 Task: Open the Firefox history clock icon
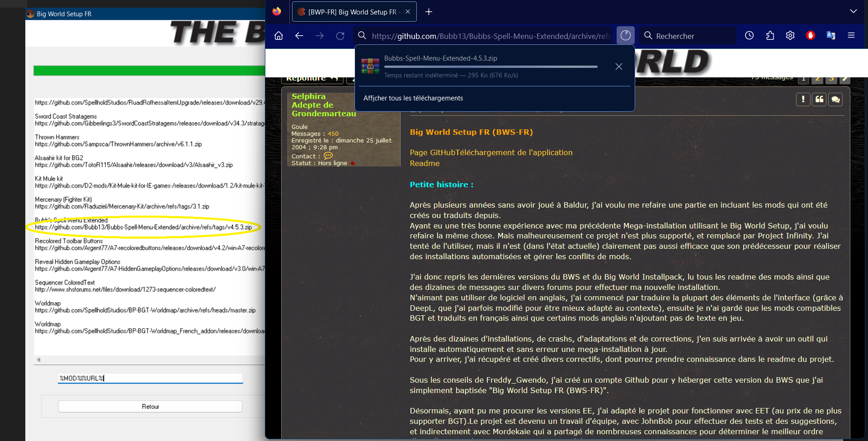[x=750, y=35]
